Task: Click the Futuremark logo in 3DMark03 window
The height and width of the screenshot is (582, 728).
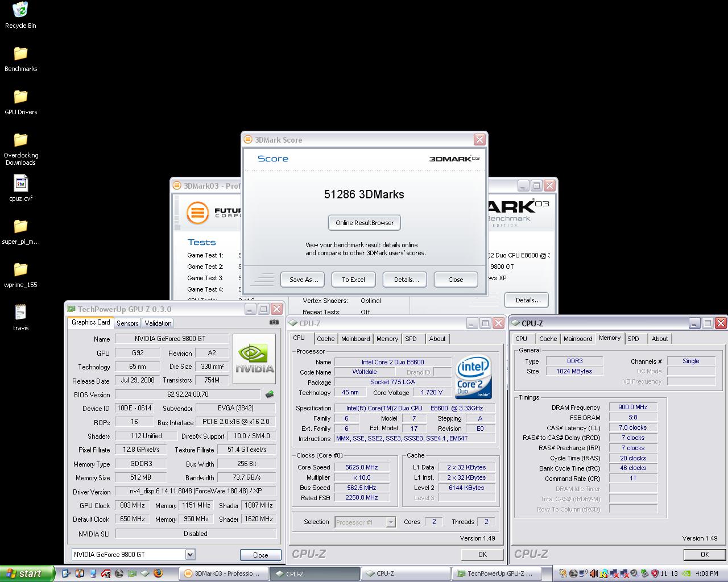Action: click(197, 213)
